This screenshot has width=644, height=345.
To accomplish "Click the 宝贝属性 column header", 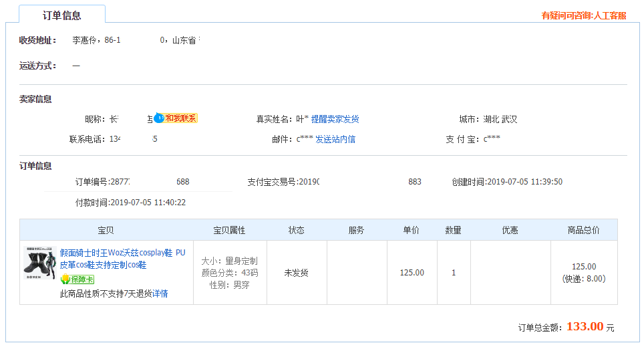I will [229, 230].
